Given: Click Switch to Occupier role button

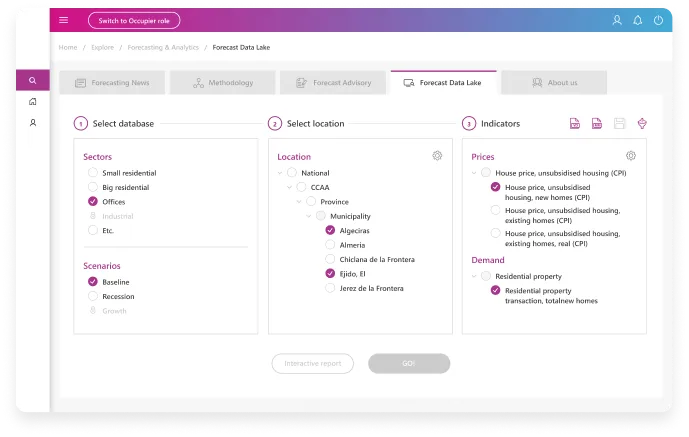Looking at the screenshot, I should tap(134, 20).
